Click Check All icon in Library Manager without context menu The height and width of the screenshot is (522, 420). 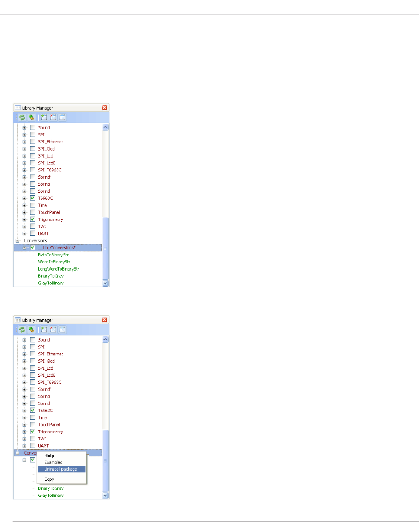44,117
